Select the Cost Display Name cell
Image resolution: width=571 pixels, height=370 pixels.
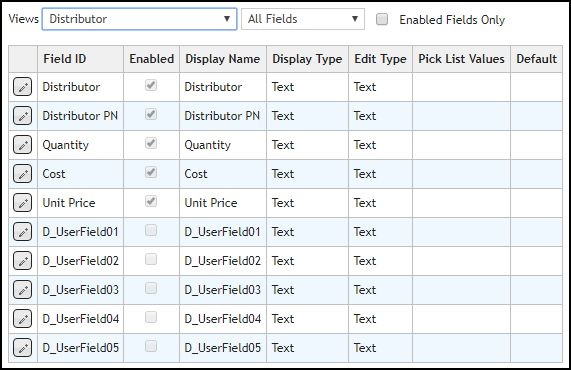pyautogui.click(x=223, y=174)
